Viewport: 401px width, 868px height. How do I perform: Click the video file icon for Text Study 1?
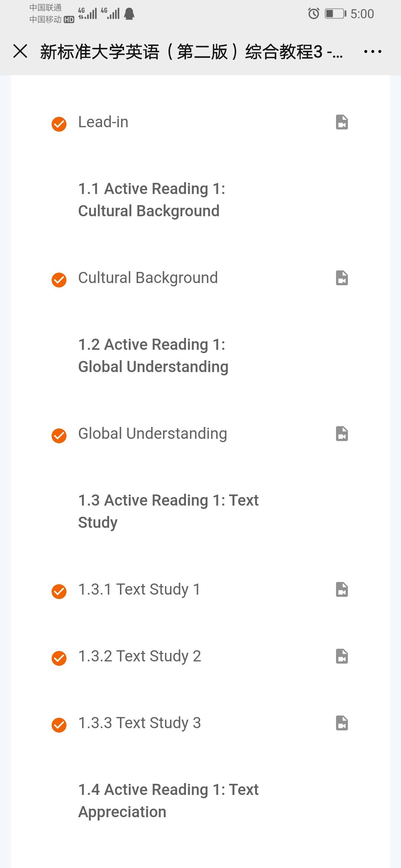pyautogui.click(x=342, y=589)
